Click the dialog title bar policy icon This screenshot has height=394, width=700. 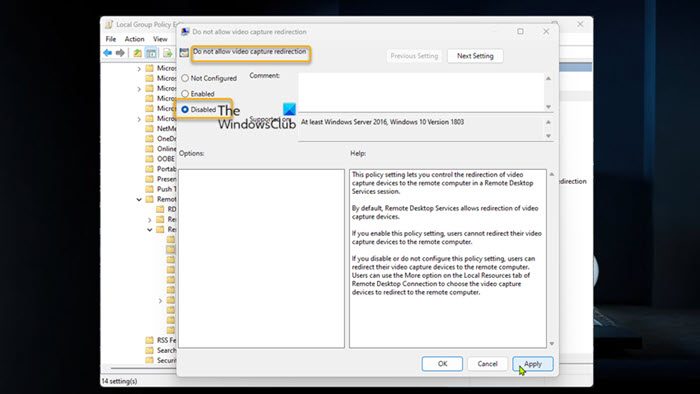[x=185, y=32]
